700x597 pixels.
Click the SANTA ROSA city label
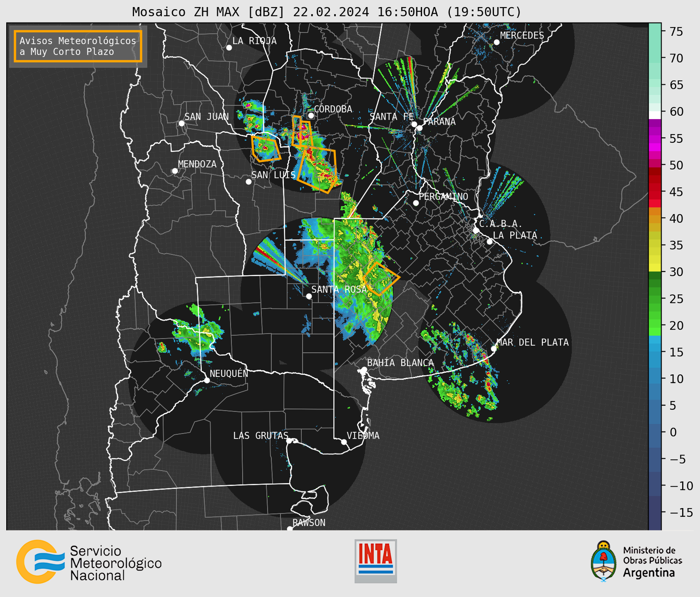(339, 289)
